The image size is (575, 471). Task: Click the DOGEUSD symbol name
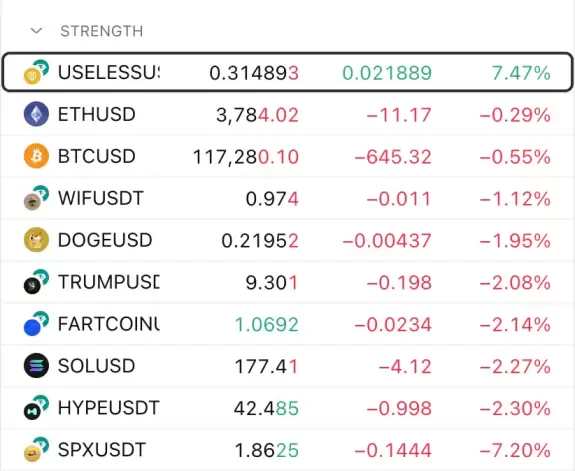click(105, 240)
